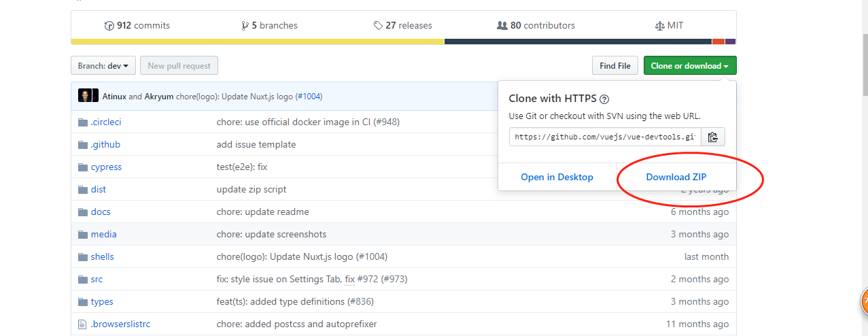This screenshot has height=336, width=868.
Task: Open the commits history icon
Action: (x=109, y=26)
